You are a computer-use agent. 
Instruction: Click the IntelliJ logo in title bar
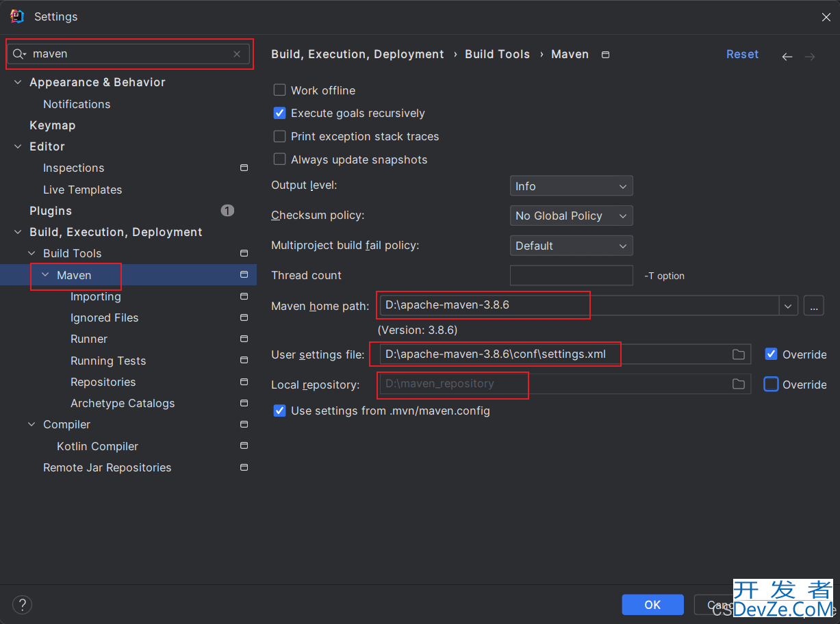pyautogui.click(x=17, y=16)
